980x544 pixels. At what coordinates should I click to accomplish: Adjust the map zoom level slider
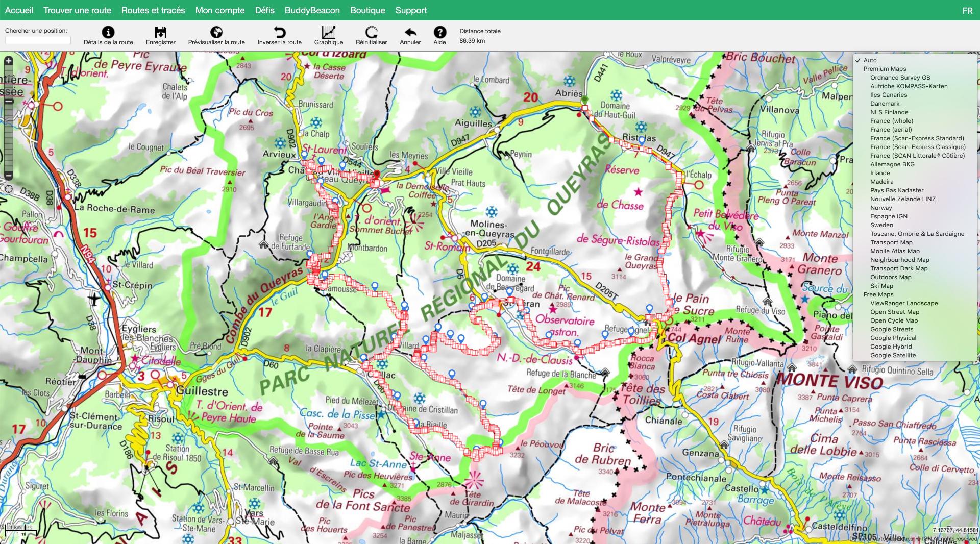8,101
